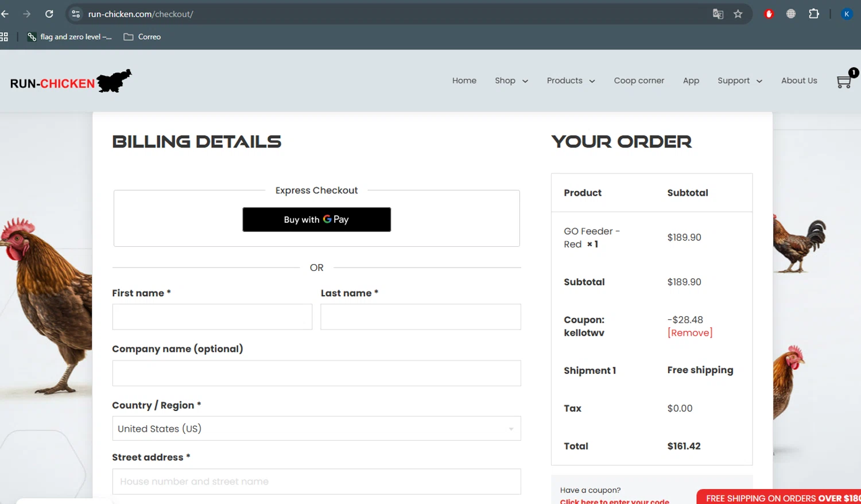Open the Correo bookmarks folder
Image resolution: width=861 pixels, height=504 pixels.
point(142,37)
